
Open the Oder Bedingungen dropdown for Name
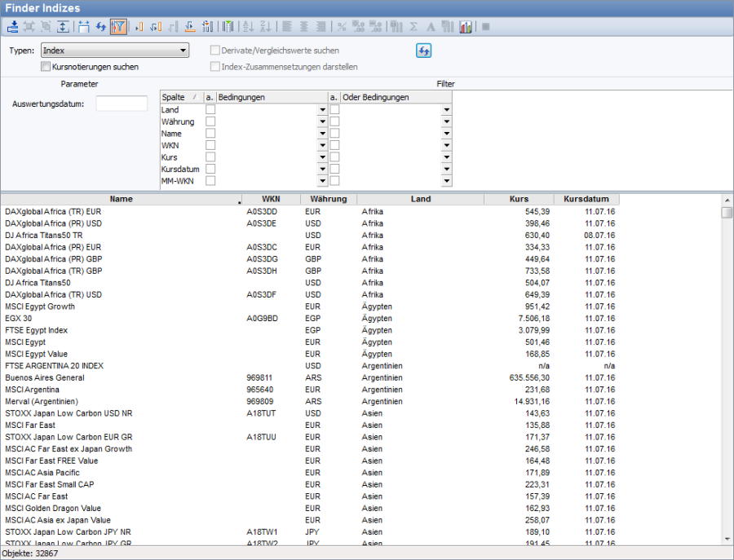(446, 134)
